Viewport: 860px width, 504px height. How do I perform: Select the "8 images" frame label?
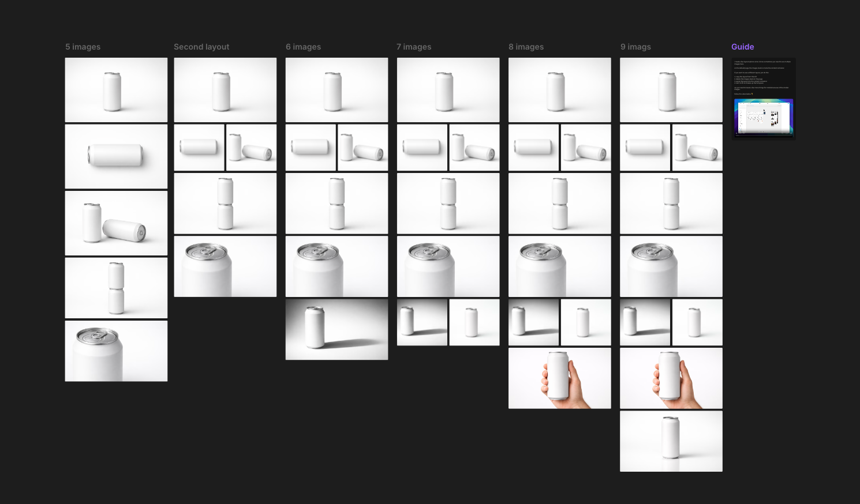(x=526, y=47)
